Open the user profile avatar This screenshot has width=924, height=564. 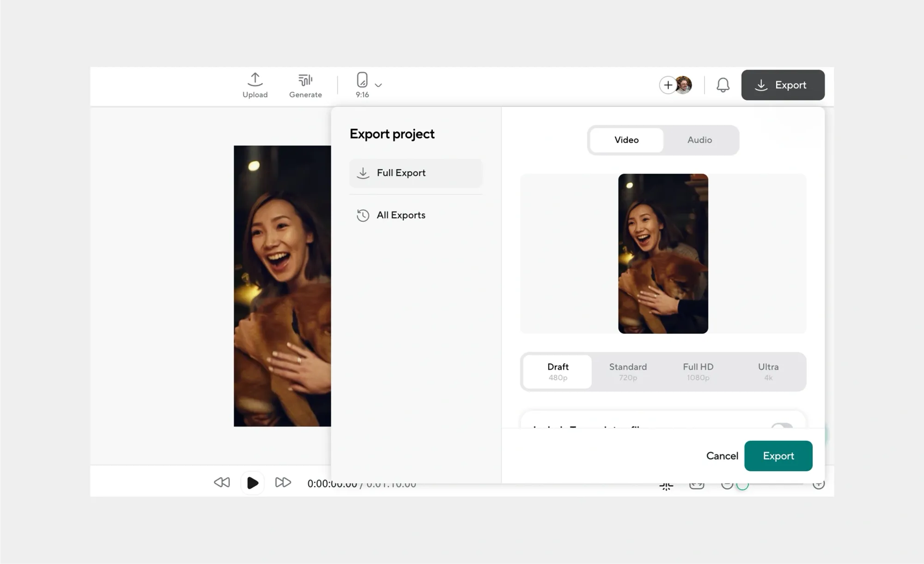point(684,85)
